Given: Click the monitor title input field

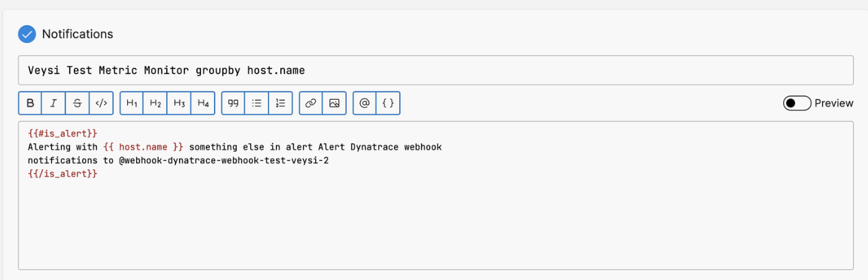Looking at the screenshot, I should coord(435,70).
